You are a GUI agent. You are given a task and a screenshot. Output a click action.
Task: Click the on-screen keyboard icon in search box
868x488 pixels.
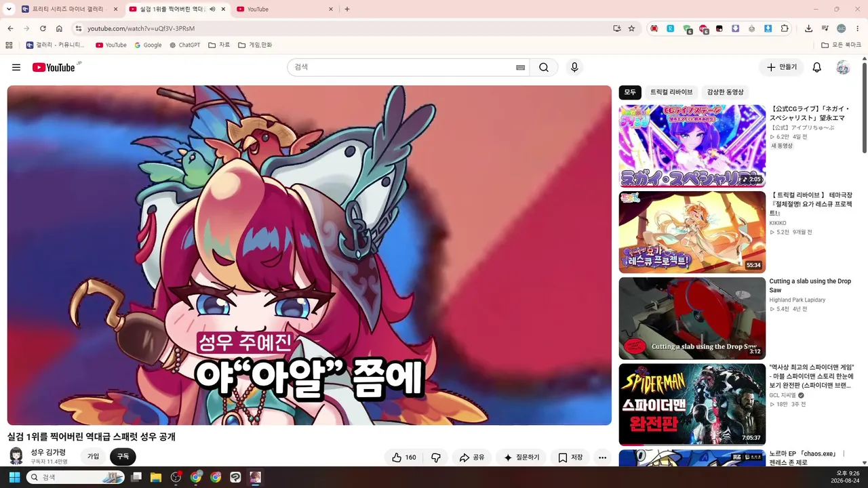pyautogui.click(x=520, y=67)
